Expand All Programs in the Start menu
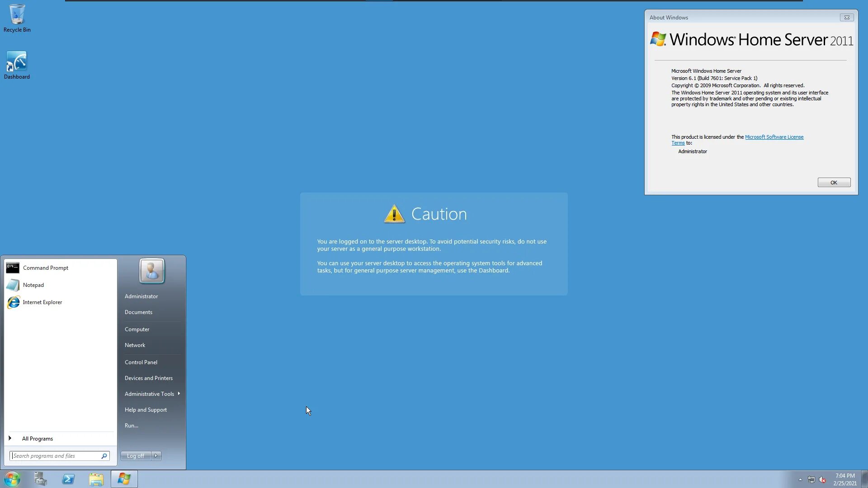The image size is (868, 488). pyautogui.click(x=38, y=438)
